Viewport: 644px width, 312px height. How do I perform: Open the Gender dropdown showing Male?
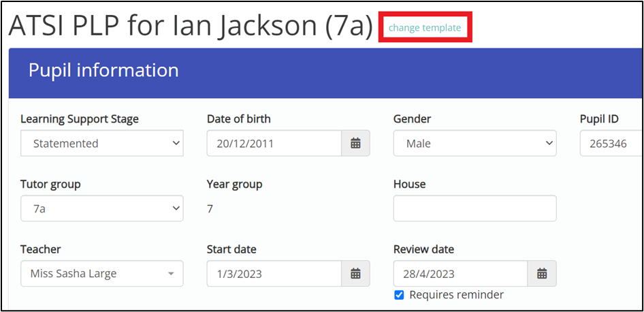[474, 143]
